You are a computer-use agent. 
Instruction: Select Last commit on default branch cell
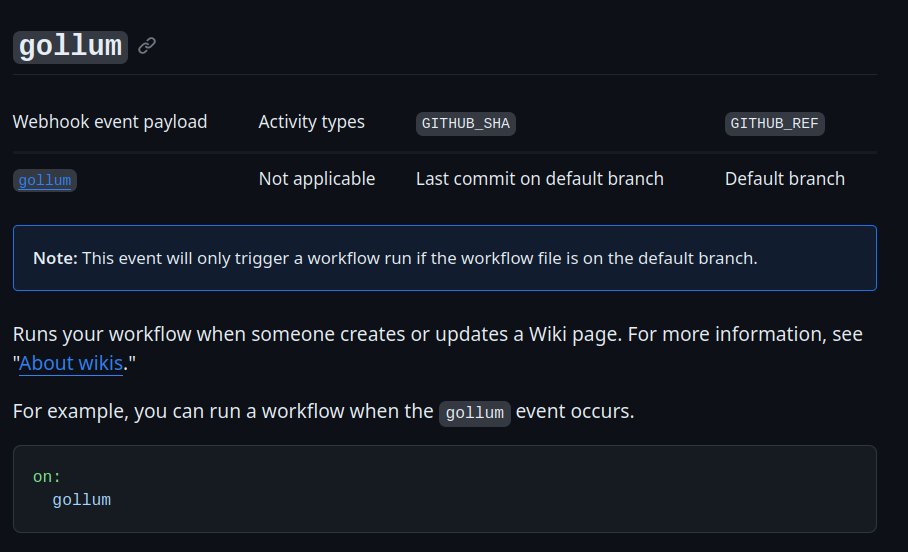click(540, 178)
